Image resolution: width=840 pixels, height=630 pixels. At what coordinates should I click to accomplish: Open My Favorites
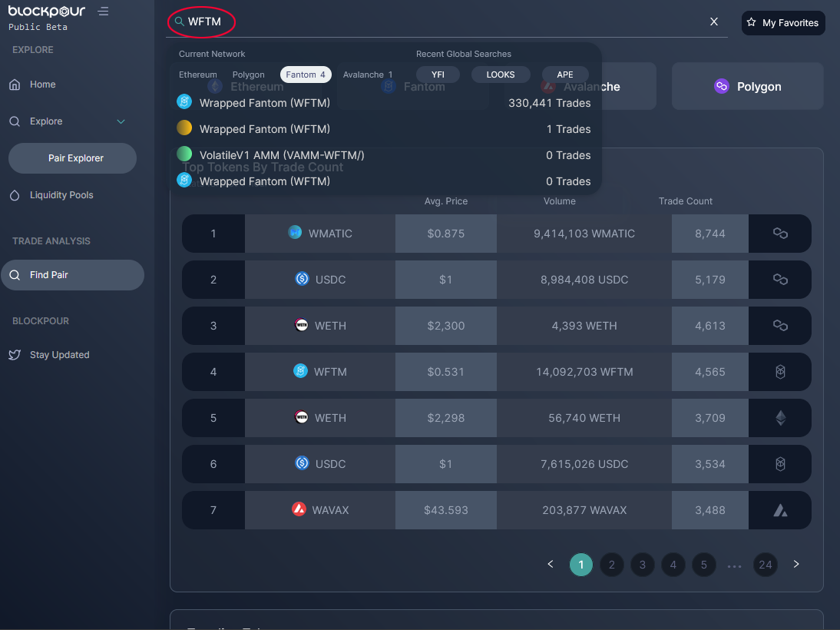[x=783, y=23]
